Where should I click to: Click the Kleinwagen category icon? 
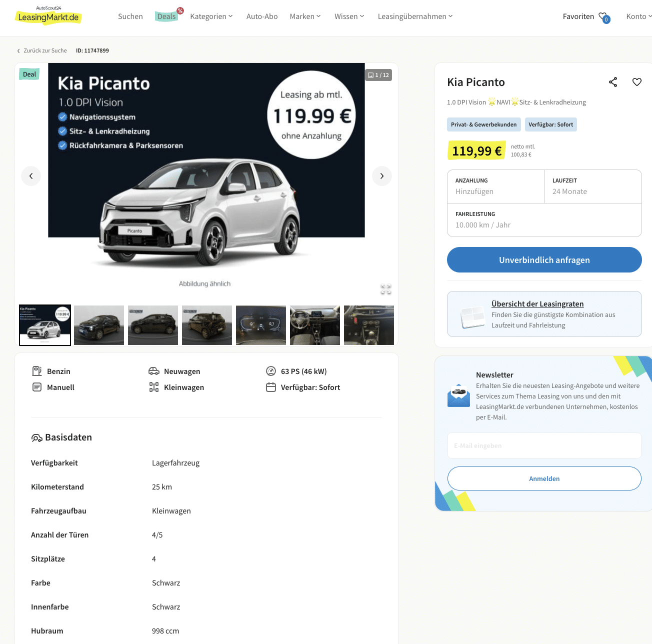click(x=154, y=387)
